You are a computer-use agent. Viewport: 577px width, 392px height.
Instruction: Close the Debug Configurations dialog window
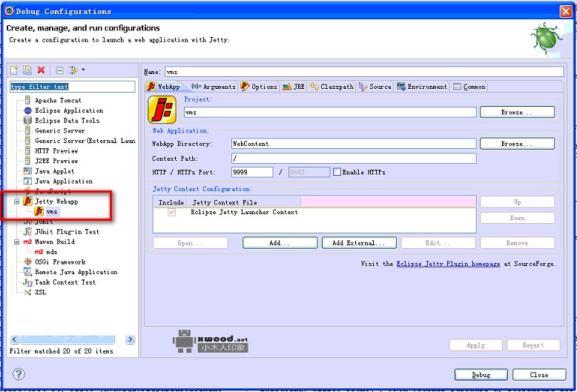(x=566, y=11)
